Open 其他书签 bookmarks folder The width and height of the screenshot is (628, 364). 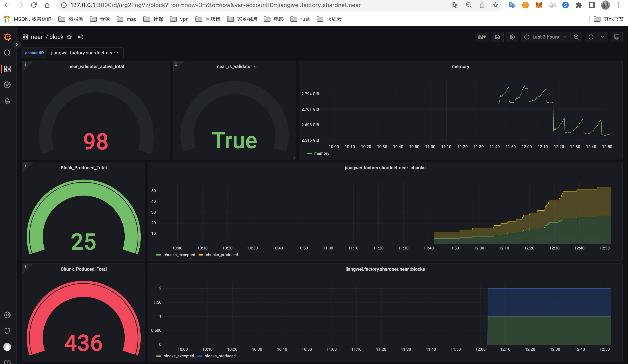tap(609, 19)
